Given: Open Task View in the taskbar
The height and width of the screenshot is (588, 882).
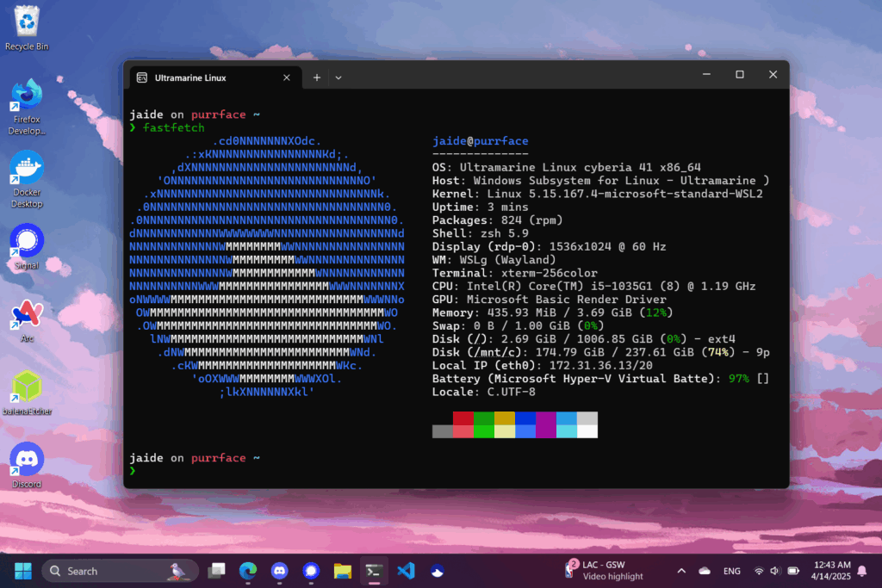Looking at the screenshot, I should [x=216, y=571].
